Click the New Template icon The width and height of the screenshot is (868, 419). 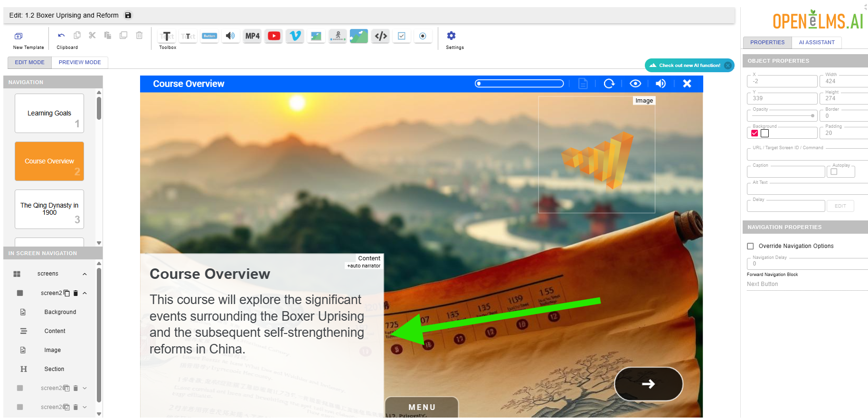[x=19, y=36]
